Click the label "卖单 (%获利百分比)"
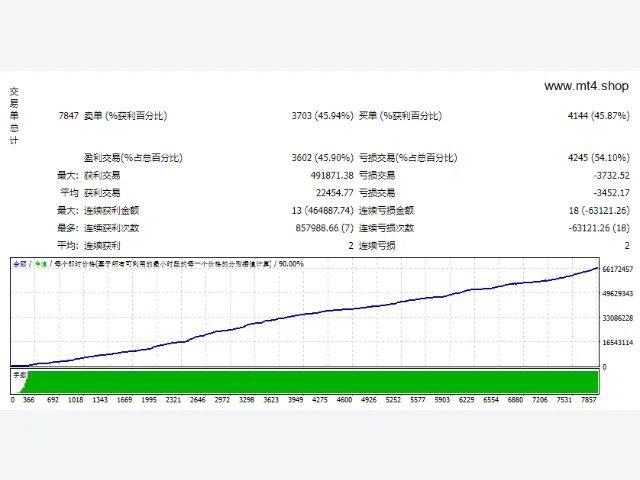The width and height of the screenshot is (640, 480). click(125, 116)
